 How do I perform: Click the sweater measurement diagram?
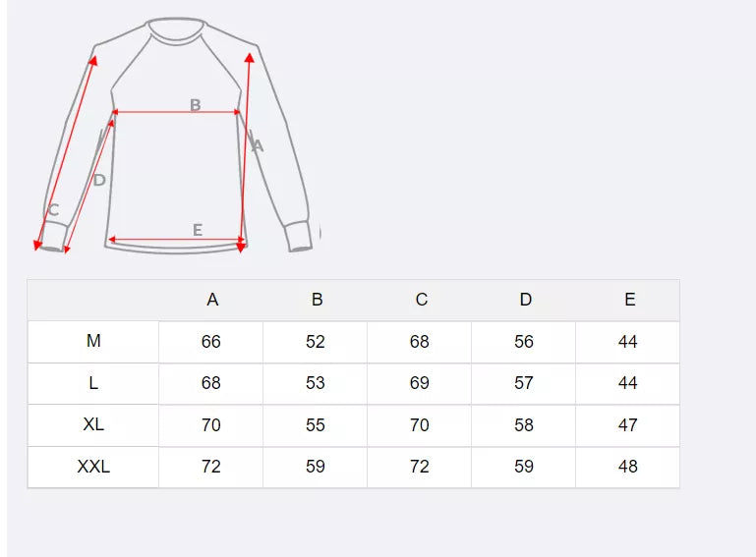(177, 138)
